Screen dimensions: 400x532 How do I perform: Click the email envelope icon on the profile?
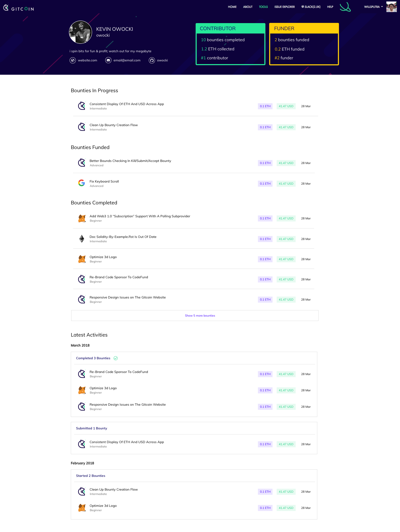point(108,60)
